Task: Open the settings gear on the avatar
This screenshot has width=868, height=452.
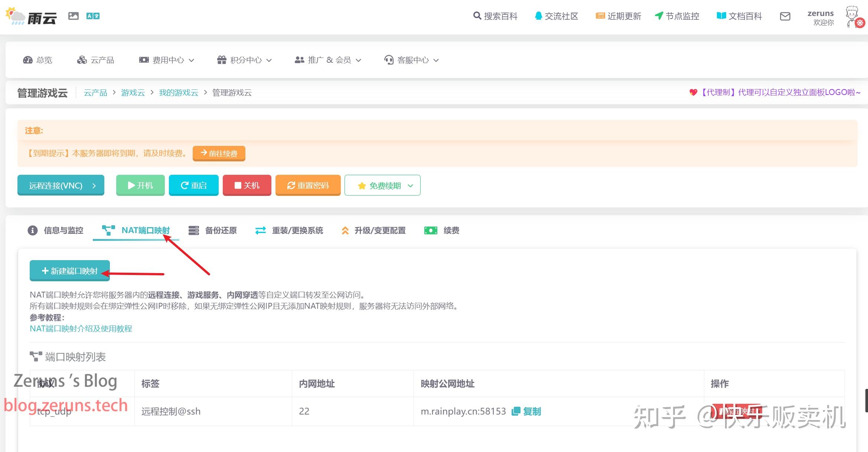Action: point(859,23)
